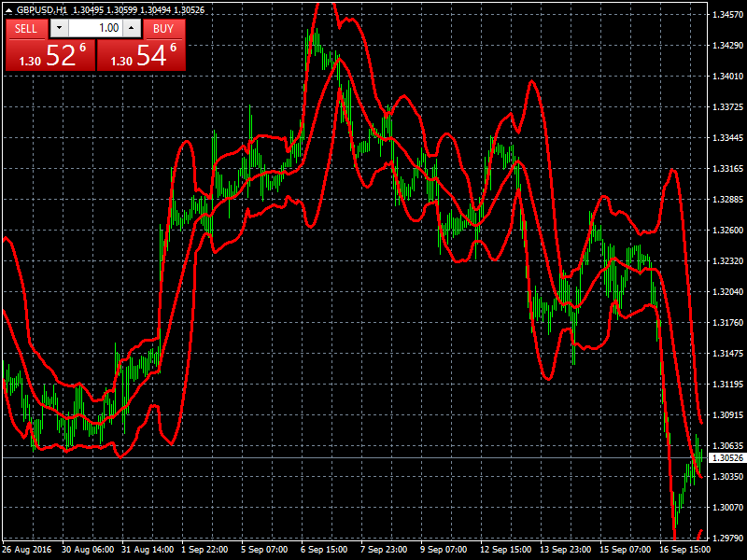Click the 1.34290 price scale label
The height and width of the screenshot is (560, 747).
[727, 45]
